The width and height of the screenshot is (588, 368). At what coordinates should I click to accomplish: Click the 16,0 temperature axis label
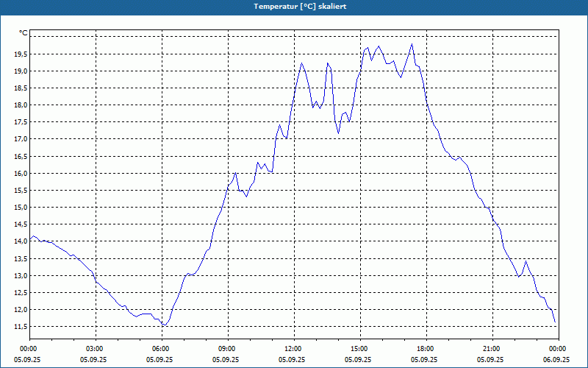(21, 174)
